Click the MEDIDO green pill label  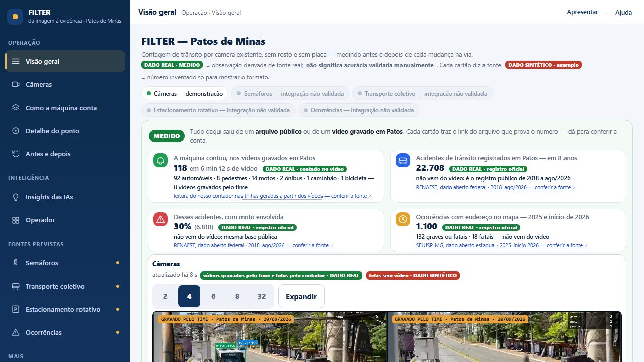[167, 136]
